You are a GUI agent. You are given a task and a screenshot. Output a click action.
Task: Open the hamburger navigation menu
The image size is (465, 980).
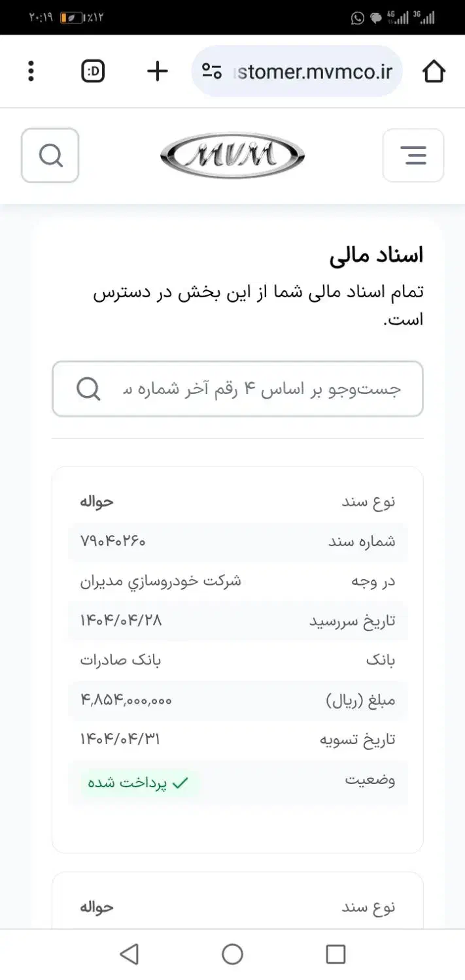[x=413, y=155]
